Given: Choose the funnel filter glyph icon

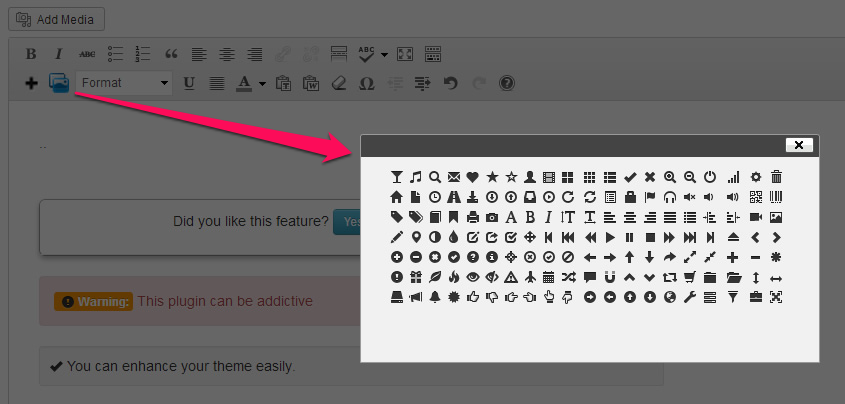Looking at the screenshot, I should (733, 297).
